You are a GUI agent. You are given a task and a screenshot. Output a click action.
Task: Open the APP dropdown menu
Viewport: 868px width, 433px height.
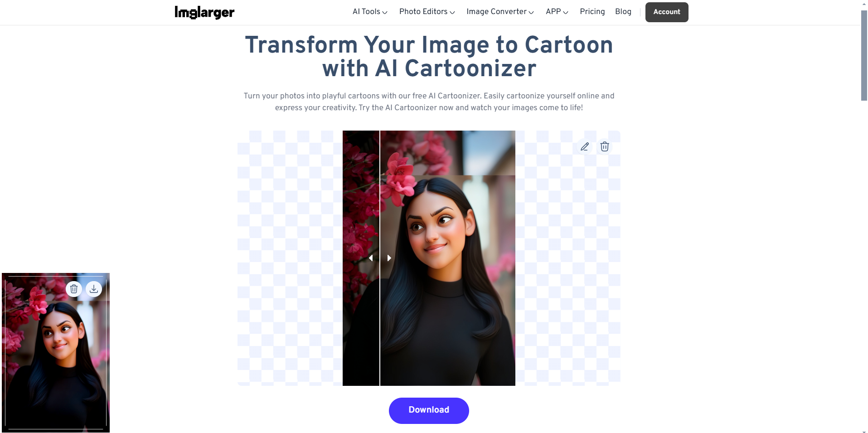click(x=557, y=12)
